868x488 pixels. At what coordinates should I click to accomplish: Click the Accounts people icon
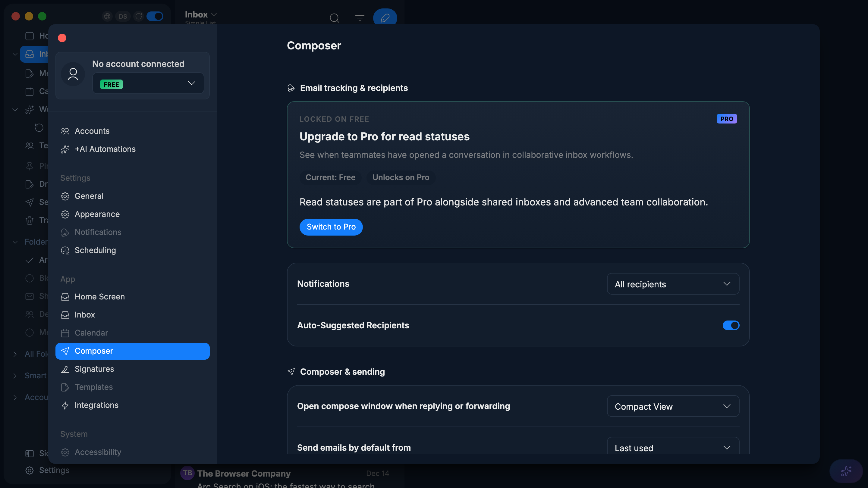click(x=65, y=131)
